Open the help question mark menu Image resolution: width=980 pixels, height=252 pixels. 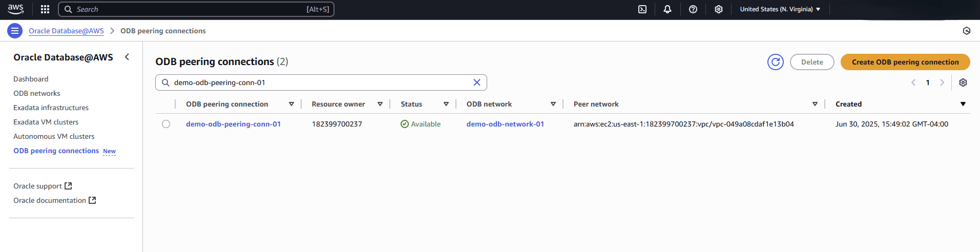(693, 9)
